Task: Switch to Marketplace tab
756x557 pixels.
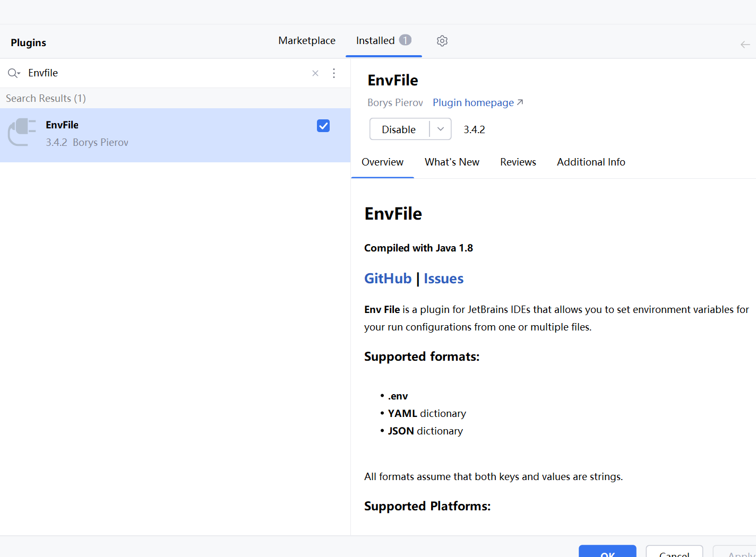Action: click(x=307, y=40)
